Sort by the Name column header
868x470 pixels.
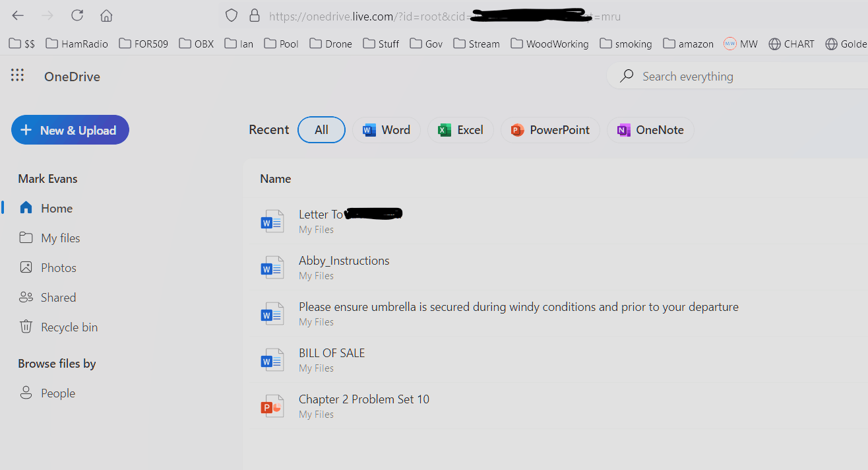click(x=276, y=178)
